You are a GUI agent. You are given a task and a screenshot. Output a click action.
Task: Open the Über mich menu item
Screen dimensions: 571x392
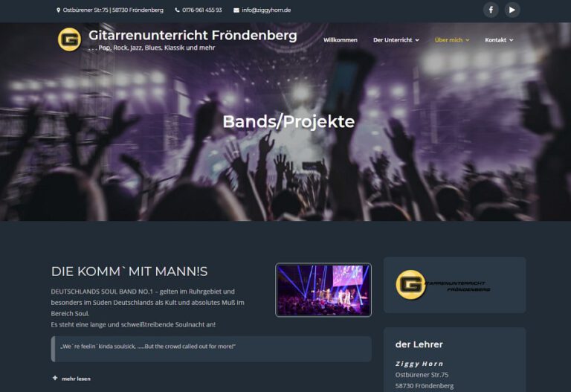[448, 40]
